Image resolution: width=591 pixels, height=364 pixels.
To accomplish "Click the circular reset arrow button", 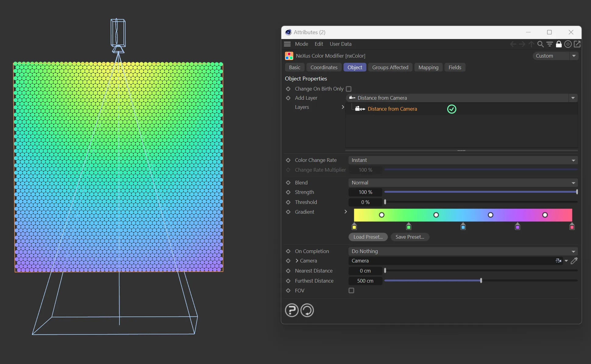I will pos(307,310).
